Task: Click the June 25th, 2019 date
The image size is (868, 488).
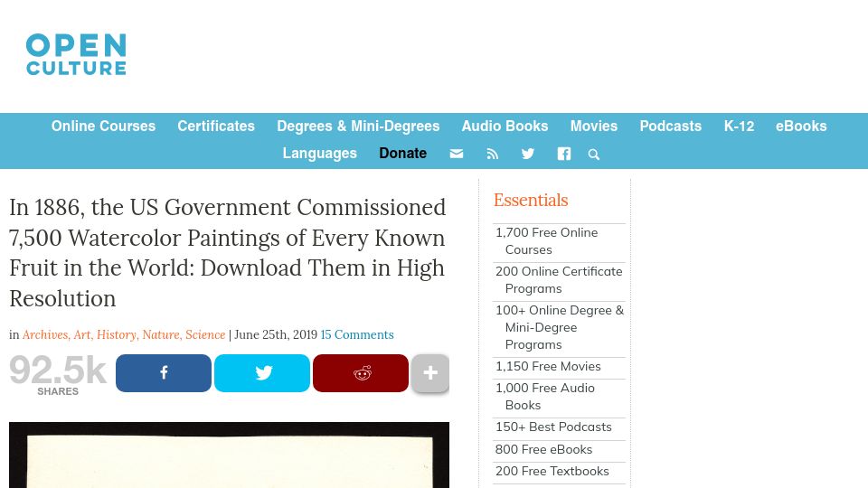Action: (276, 334)
